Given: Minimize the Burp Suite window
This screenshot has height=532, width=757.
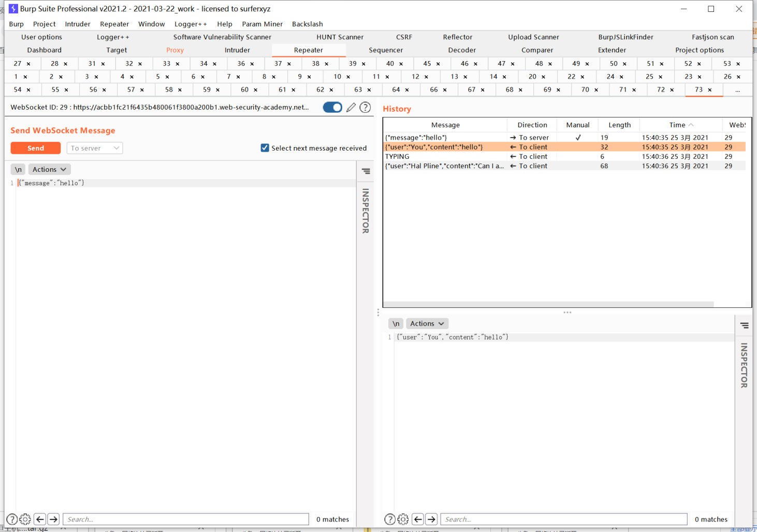Looking at the screenshot, I should click(683, 9).
